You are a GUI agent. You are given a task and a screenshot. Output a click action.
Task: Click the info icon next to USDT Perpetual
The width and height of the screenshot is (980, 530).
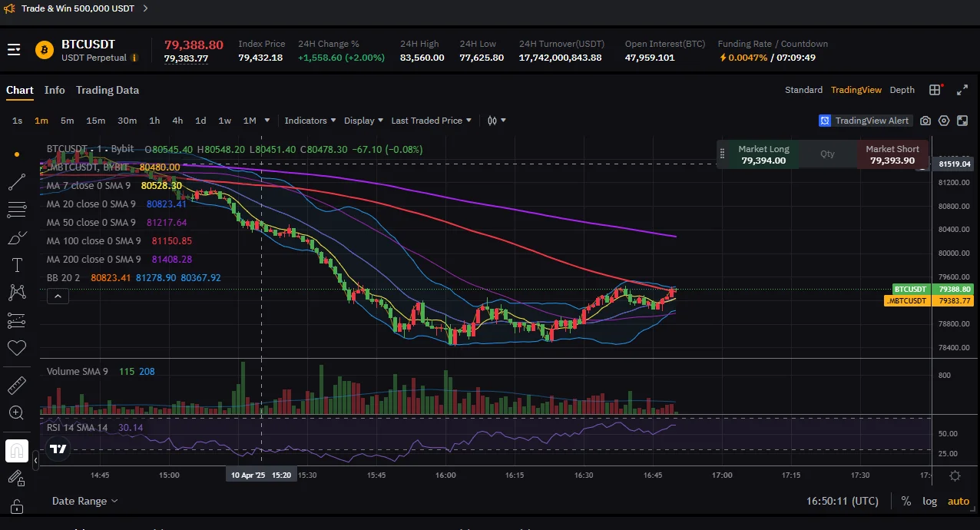pyautogui.click(x=134, y=58)
